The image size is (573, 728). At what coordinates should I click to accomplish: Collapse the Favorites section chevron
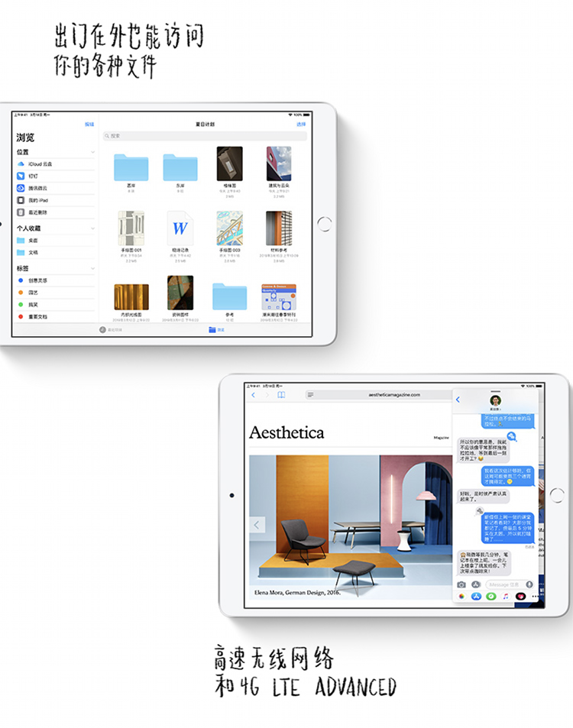[x=93, y=228]
